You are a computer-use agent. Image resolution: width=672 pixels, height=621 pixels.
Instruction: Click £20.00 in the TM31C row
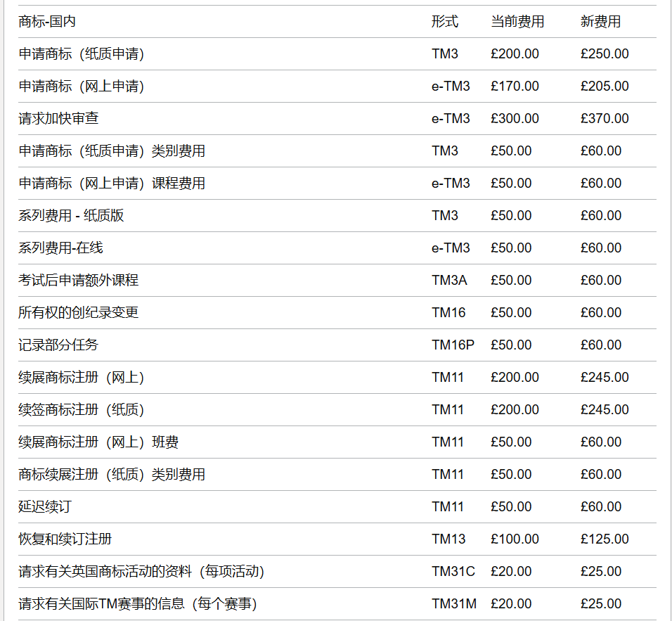511,572
